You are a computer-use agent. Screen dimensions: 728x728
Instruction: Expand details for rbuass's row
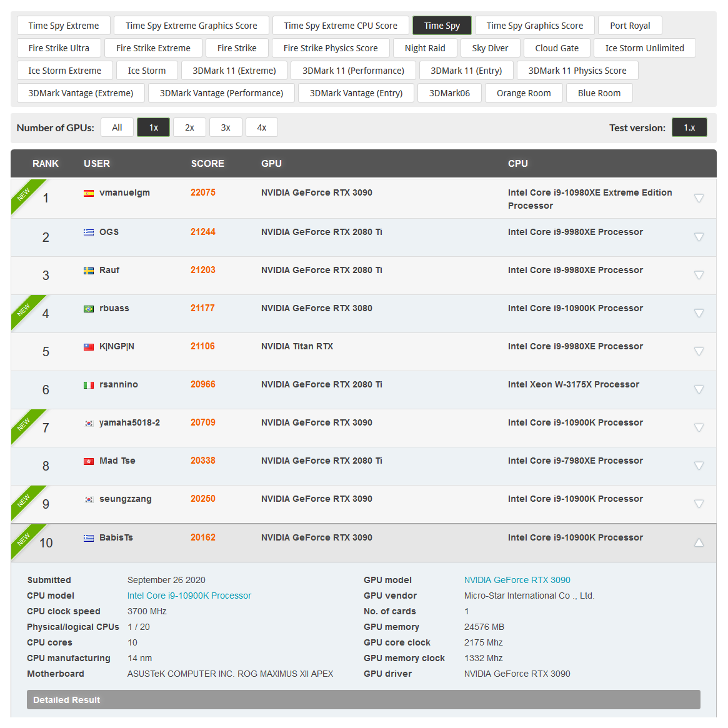coord(699,313)
